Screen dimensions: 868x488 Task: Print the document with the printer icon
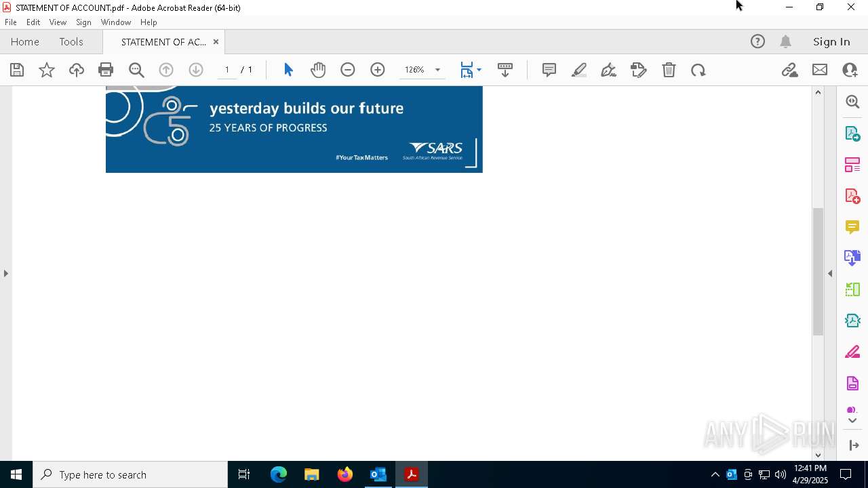(106, 70)
